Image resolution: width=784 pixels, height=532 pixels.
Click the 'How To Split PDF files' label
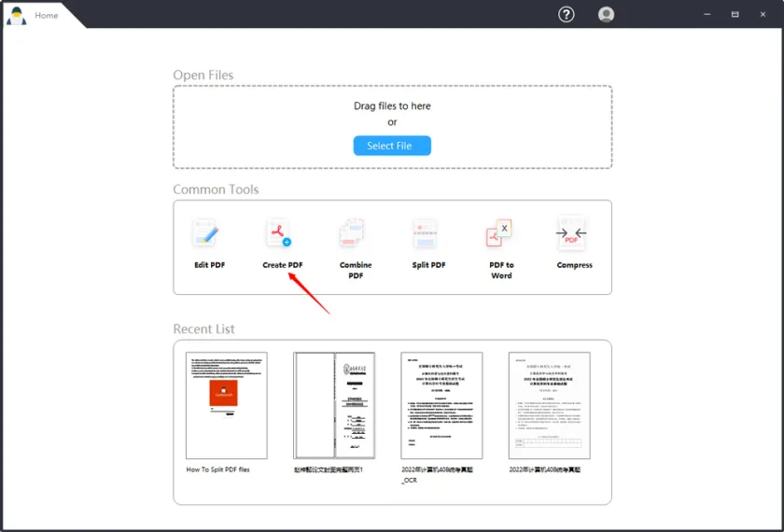217,469
